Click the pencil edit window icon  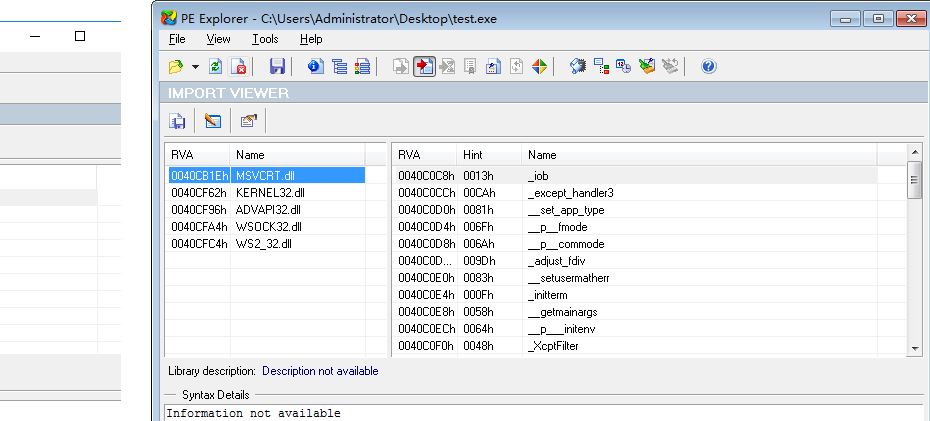coord(212,121)
